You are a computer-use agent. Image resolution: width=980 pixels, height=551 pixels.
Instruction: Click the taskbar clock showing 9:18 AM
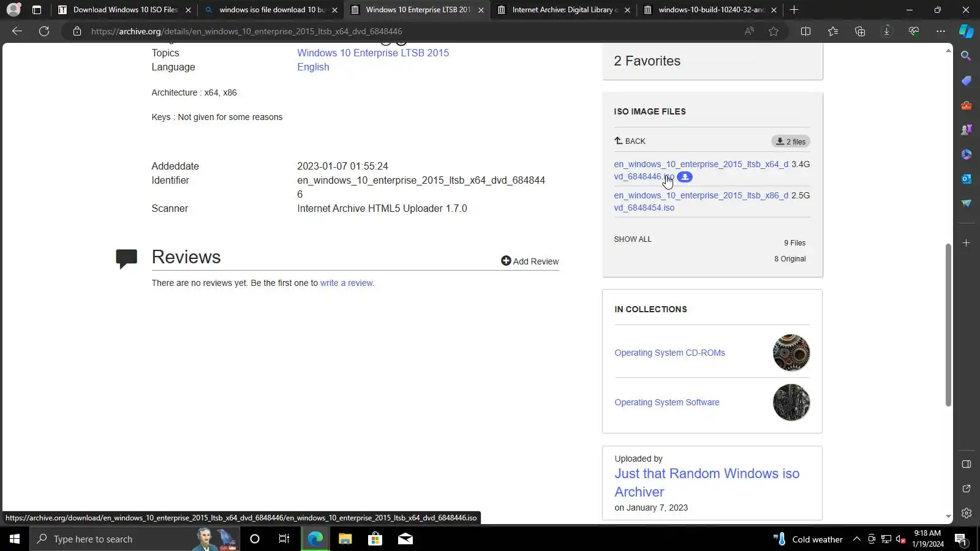(x=927, y=539)
